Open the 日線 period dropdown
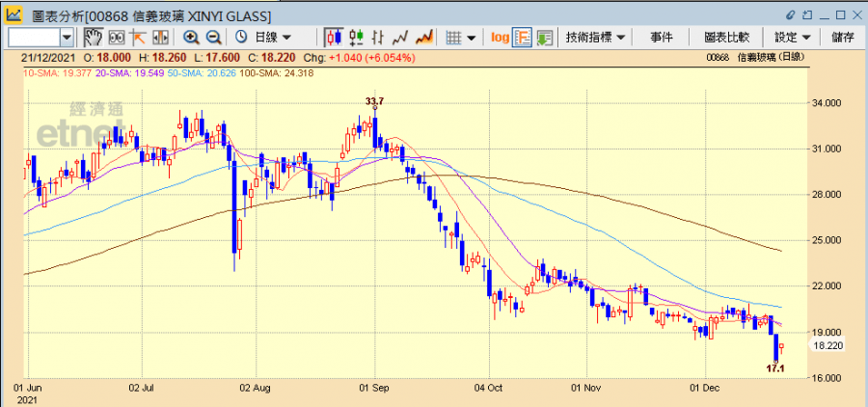Viewport: 868px width, 407px height. tap(272, 37)
